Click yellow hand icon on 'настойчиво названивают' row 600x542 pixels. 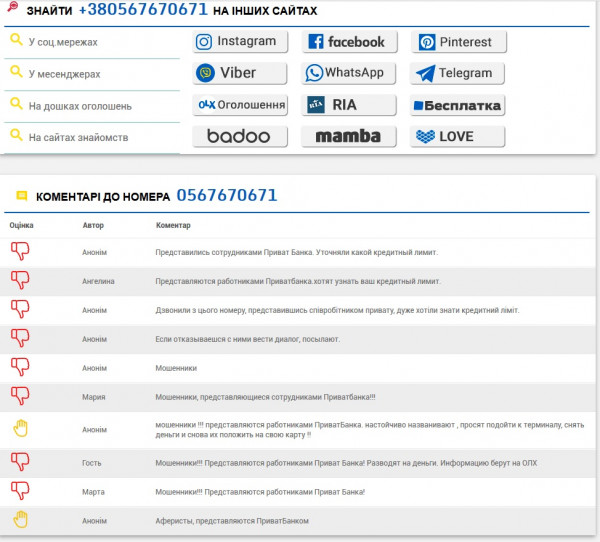[x=21, y=428]
